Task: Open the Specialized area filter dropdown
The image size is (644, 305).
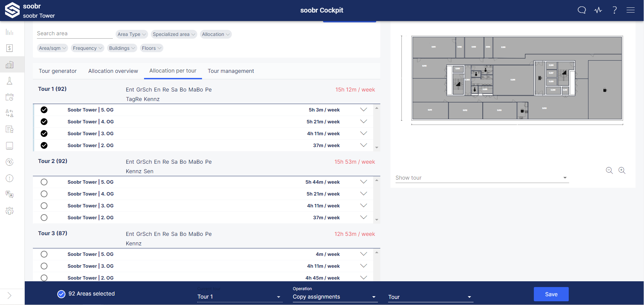Action: (174, 34)
